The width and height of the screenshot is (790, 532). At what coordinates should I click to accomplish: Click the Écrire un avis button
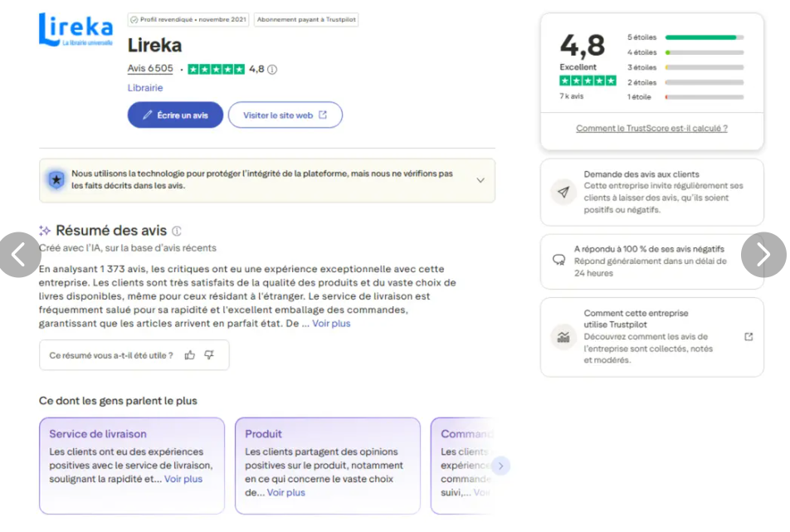175,115
